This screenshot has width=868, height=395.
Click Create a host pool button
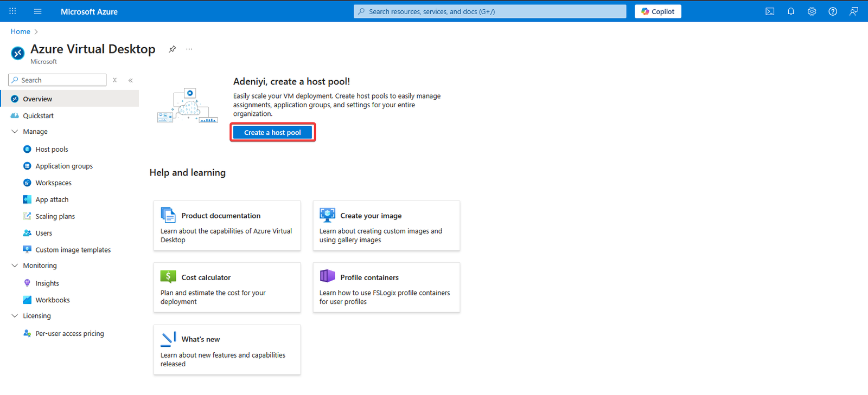pos(272,133)
